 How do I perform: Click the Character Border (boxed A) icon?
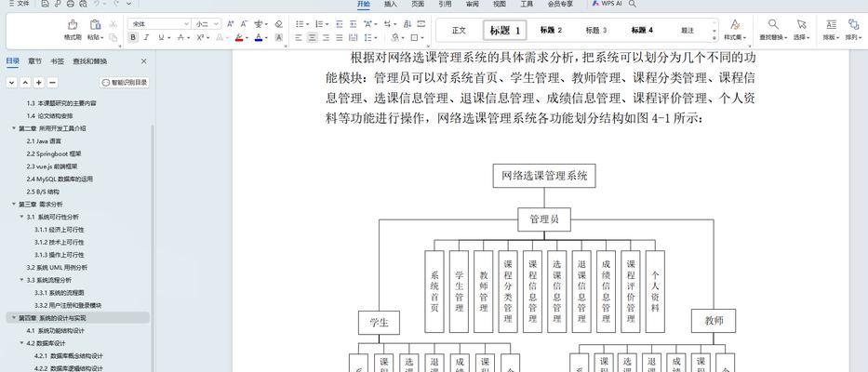(278, 37)
